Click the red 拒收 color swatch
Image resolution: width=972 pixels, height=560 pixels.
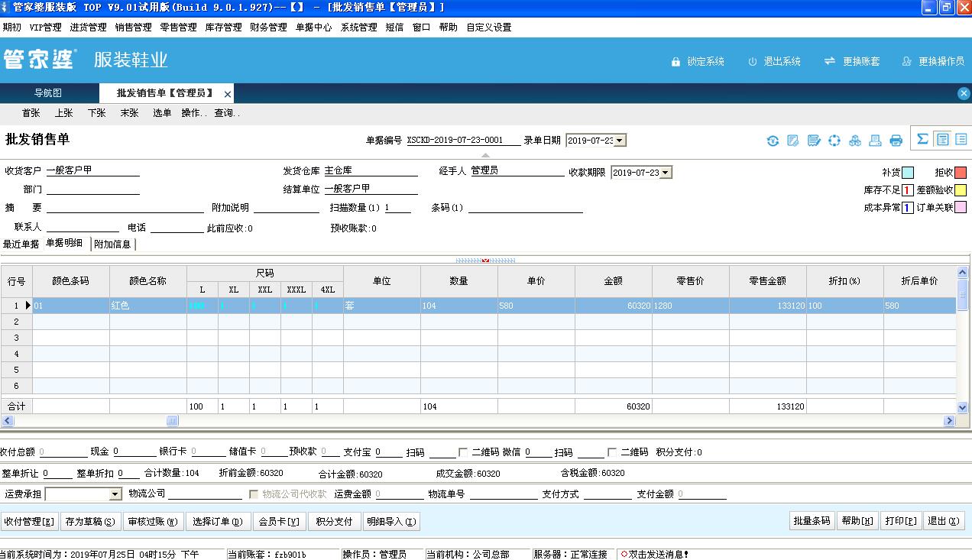[961, 173]
